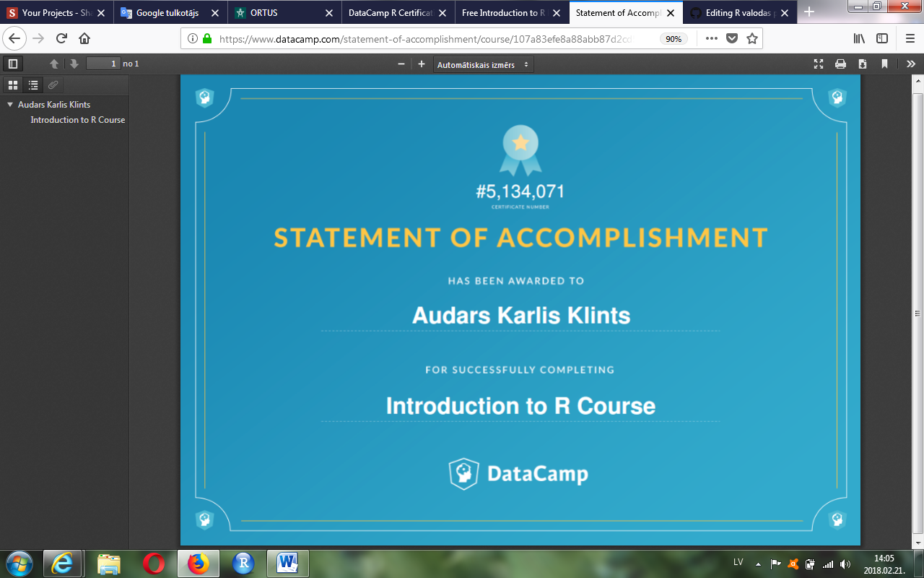The image size is (924, 578).
Task: Click the page number input field
Action: 103,64
